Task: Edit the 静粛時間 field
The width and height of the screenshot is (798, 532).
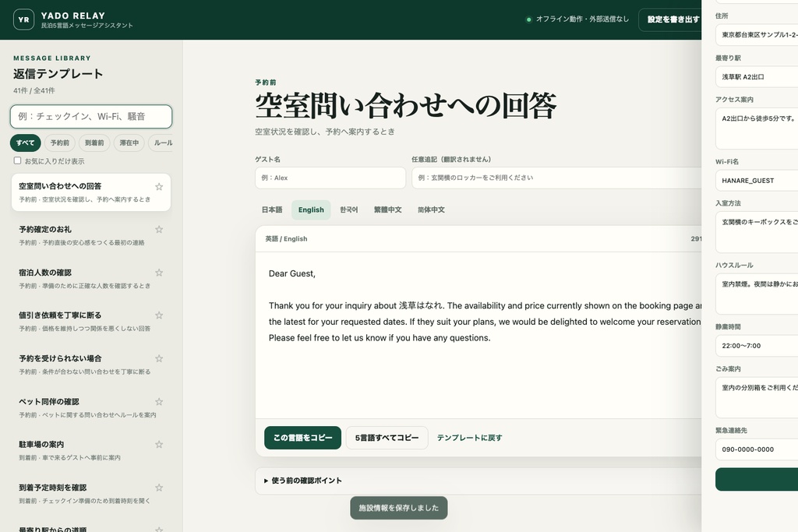Action: point(756,346)
